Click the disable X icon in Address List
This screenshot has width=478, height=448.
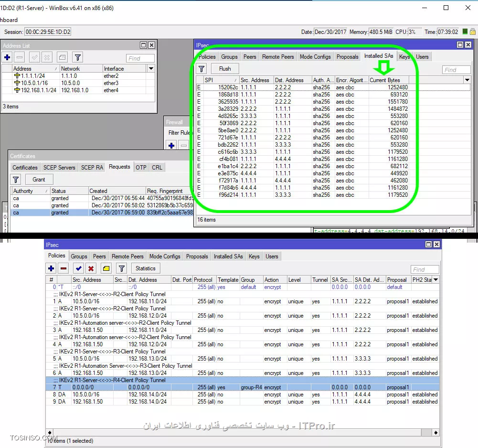[x=47, y=57]
